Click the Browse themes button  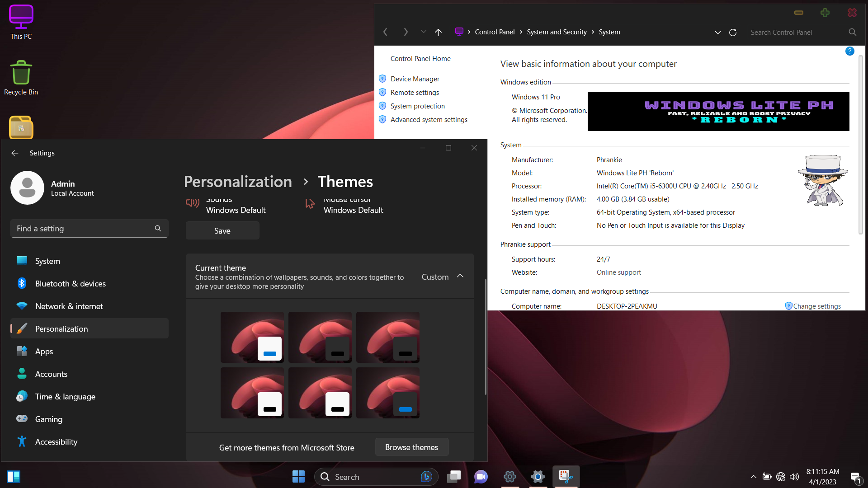coord(412,447)
